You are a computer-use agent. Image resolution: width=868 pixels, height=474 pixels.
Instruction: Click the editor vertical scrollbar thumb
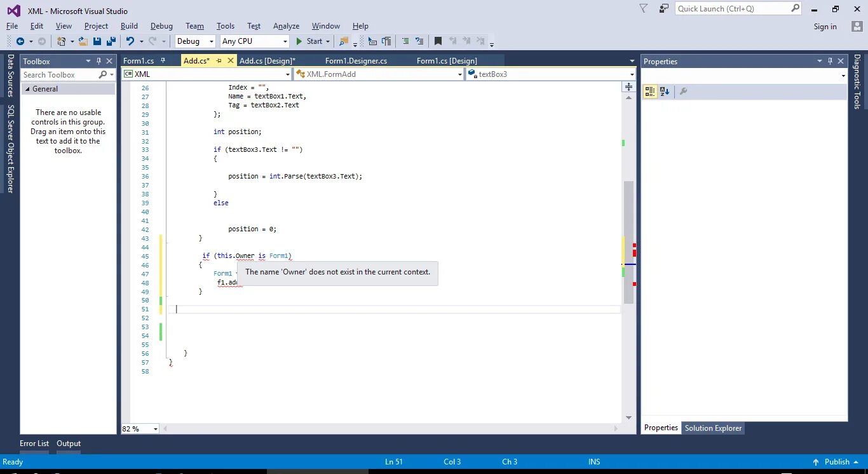pyautogui.click(x=628, y=241)
